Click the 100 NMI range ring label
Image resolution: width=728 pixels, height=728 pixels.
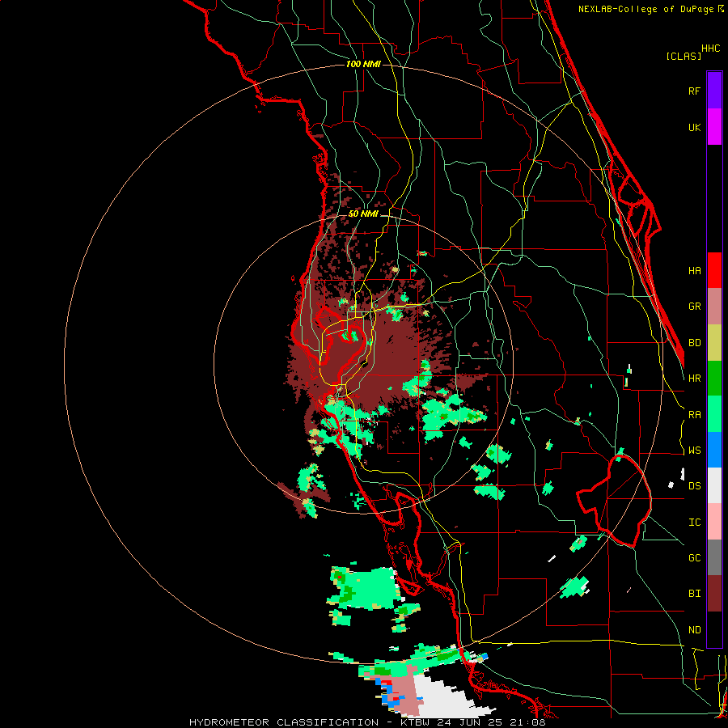pyautogui.click(x=363, y=64)
